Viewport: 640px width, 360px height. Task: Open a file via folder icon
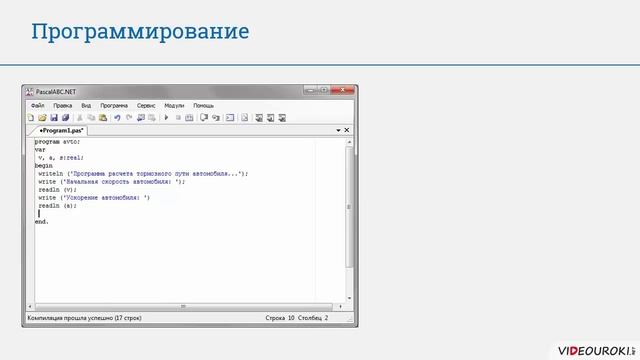pyautogui.click(x=42, y=118)
